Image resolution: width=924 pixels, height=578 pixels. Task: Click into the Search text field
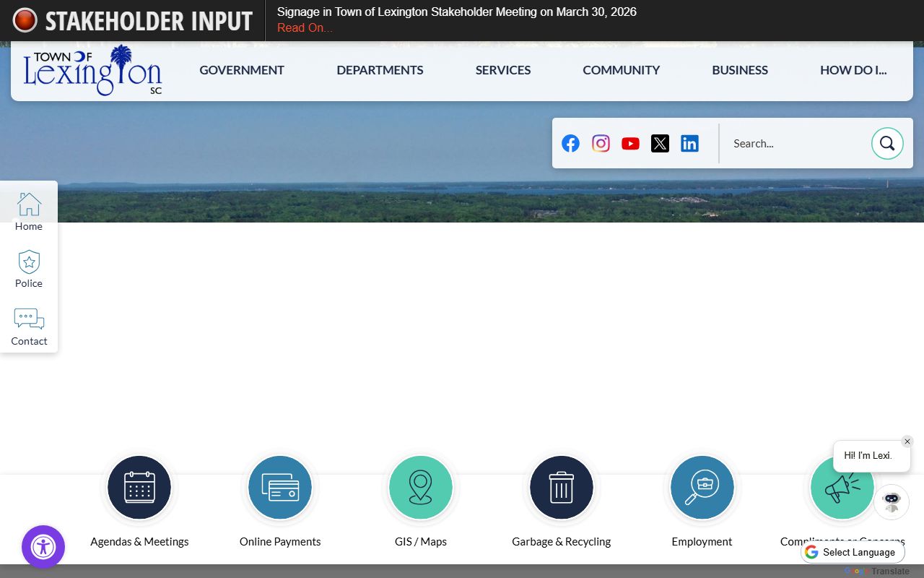tap(794, 143)
